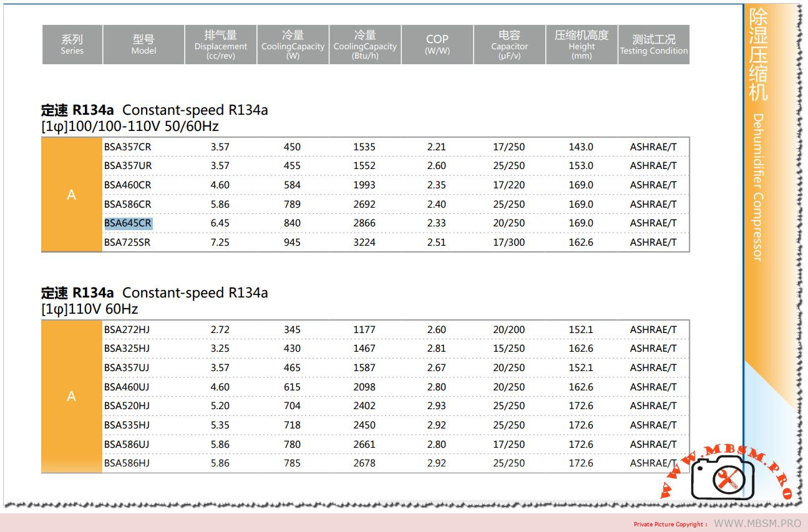Select the Model column header

click(x=144, y=44)
